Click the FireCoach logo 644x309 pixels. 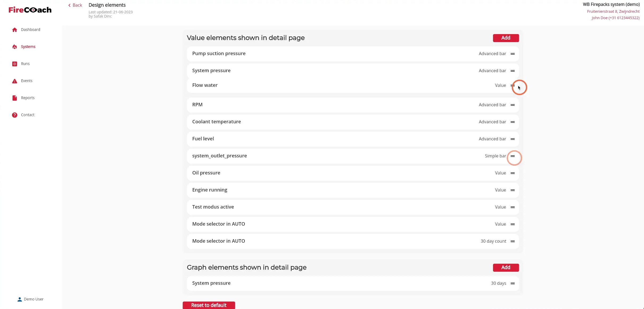pyautogui.click(x=30, y=10)
